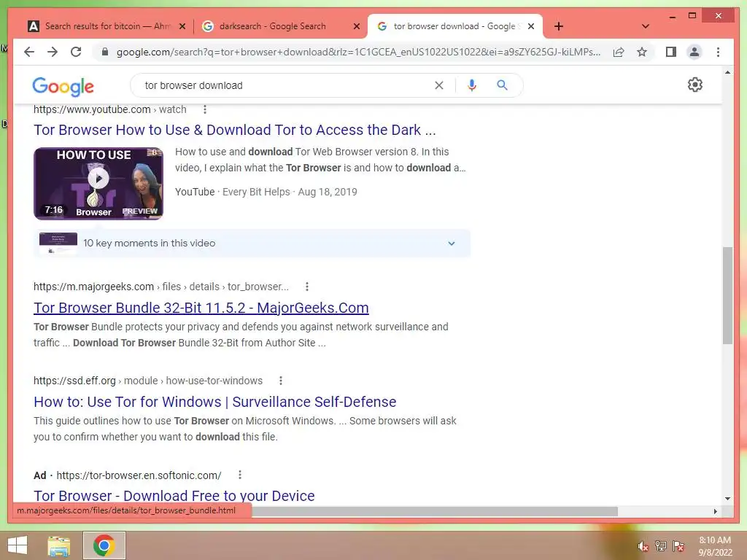Open the Chrome profile avatar
747x560 pixels.
tap(694, 52)
